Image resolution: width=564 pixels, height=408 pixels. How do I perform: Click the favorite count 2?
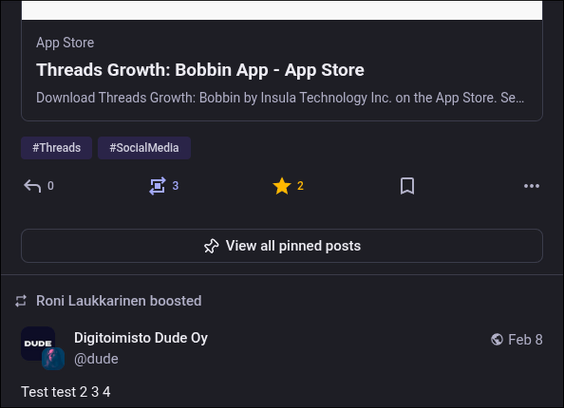(300, 186)
